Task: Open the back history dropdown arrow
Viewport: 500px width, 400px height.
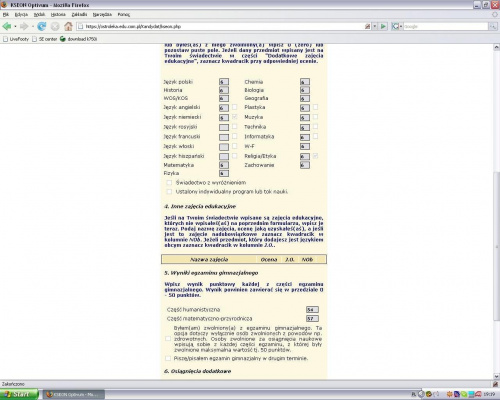Action: click(x=15, y=26)
